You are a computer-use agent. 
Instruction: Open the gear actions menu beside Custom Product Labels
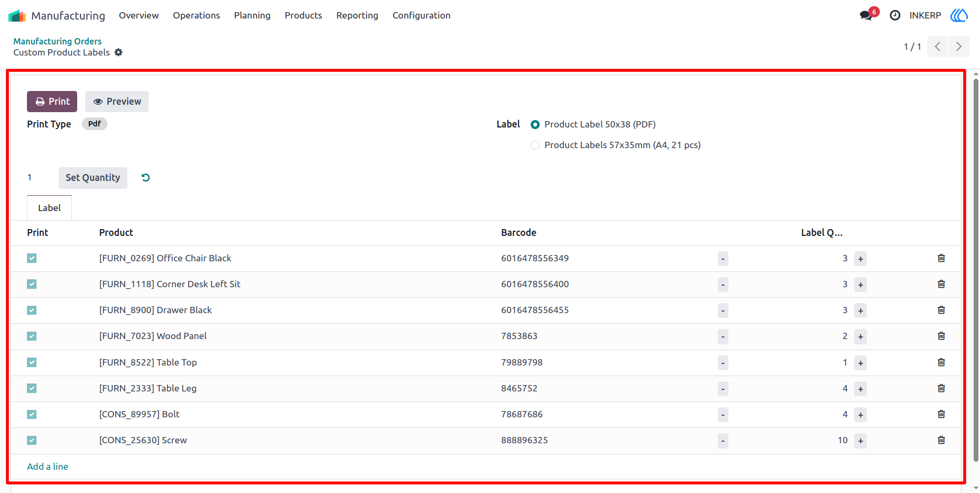pyautogui.click(x=118, y=52)
